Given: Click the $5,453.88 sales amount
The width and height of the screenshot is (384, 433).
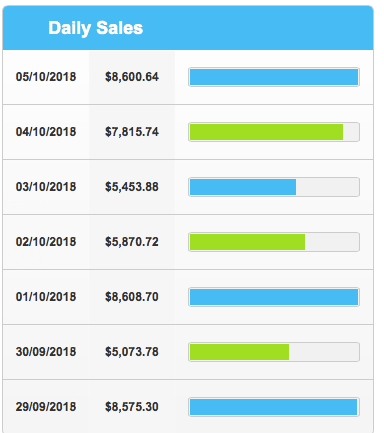Looking at the screenshot, I should pyautogui.click(x=132, y=187).
